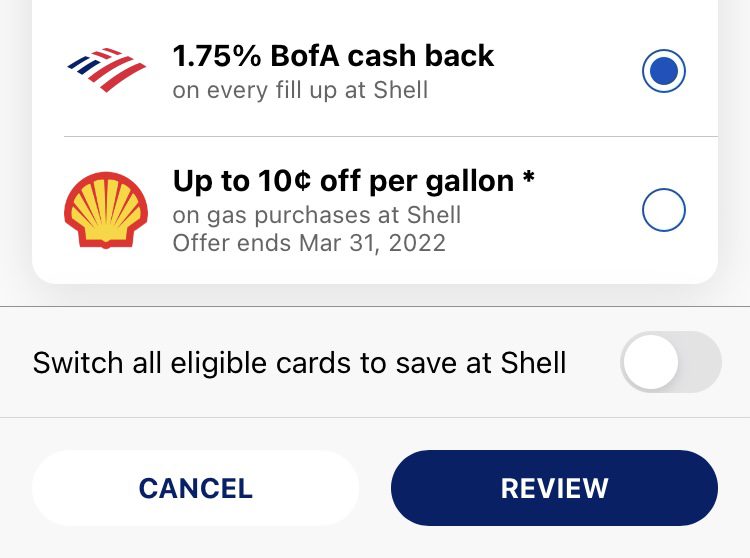
Task: Tap 'Switch all eligible cards to save at Shell' label
Action: [x=299, y=362]
